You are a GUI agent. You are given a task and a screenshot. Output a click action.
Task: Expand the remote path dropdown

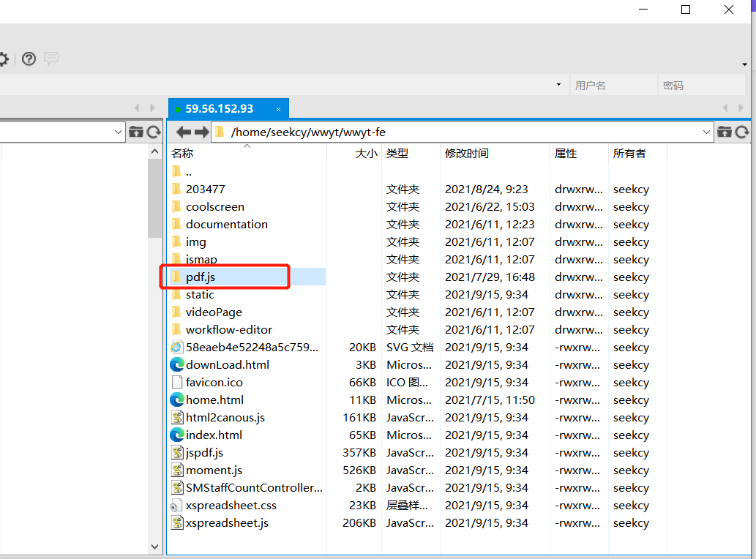point(706,132)
